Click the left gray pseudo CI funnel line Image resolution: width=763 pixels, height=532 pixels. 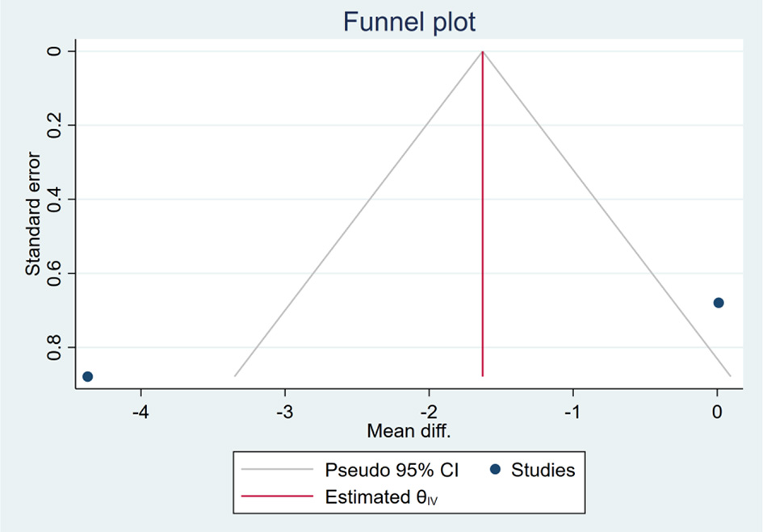tap(359, 213)
